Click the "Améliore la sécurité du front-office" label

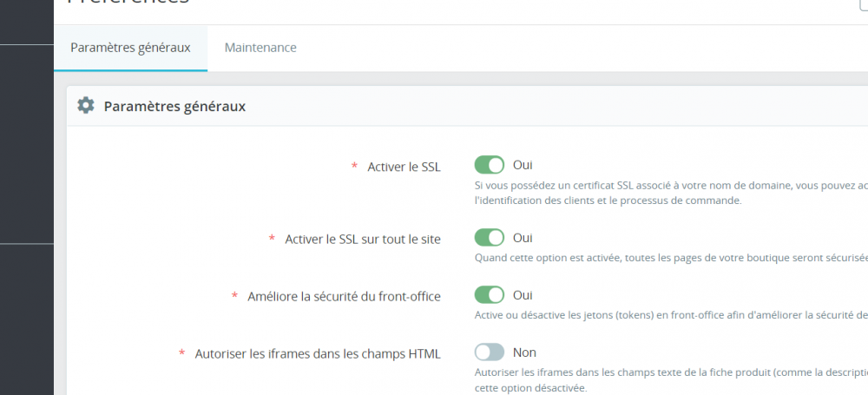pos(343,297)
